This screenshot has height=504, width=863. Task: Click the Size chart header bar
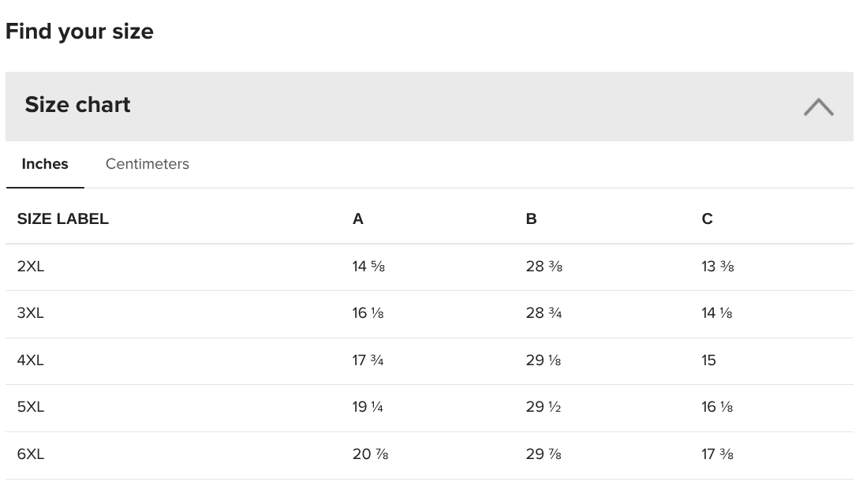click(429, 106)
